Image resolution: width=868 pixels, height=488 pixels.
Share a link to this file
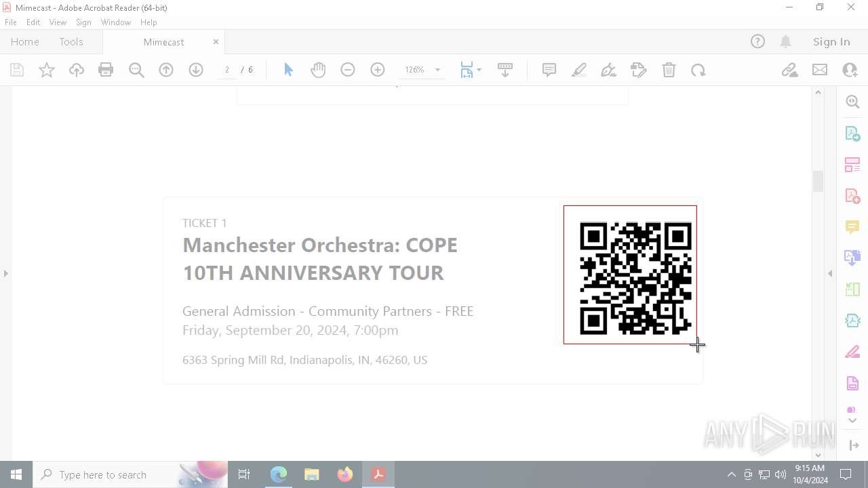point(789,70)
